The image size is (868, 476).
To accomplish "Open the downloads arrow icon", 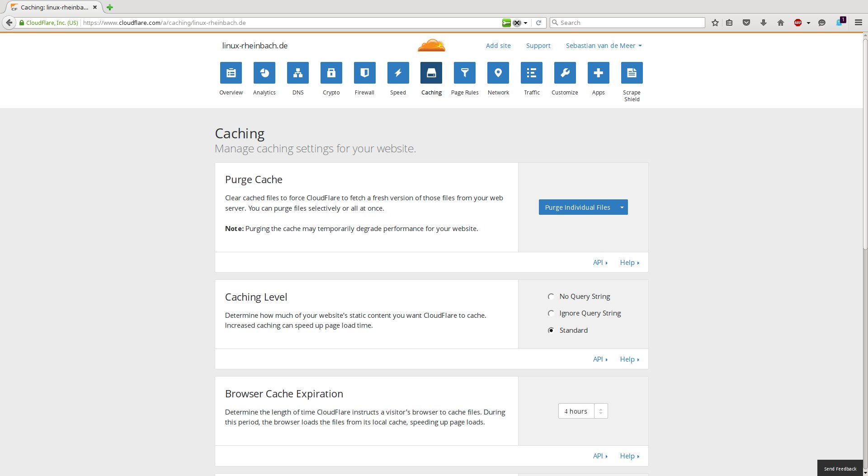I will click(x=764, y=23).
